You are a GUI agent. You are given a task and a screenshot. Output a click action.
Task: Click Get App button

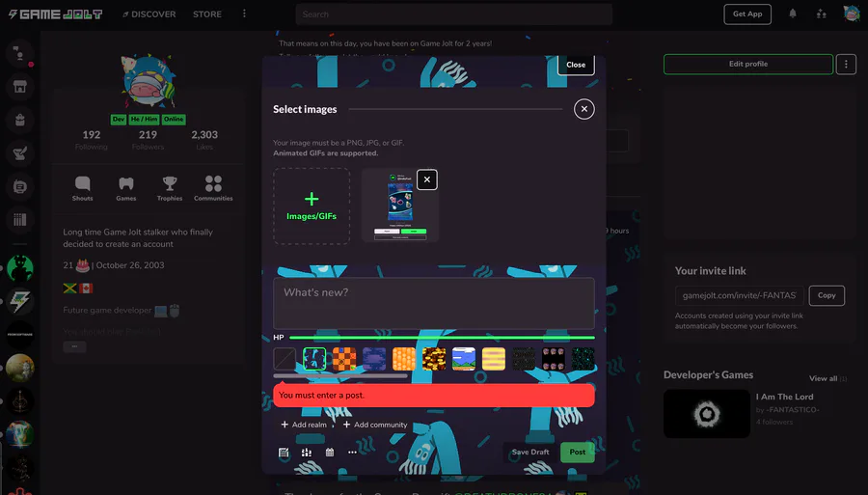click(747, 14)
